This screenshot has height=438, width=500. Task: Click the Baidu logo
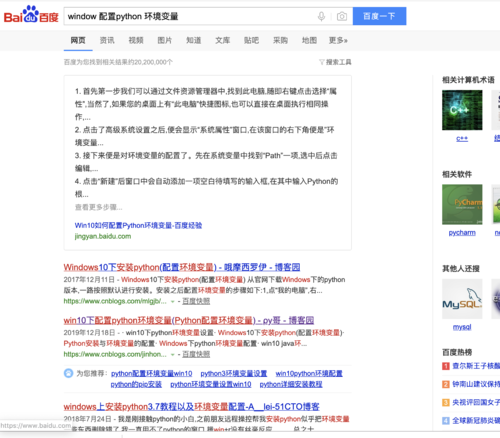point(31,15)
